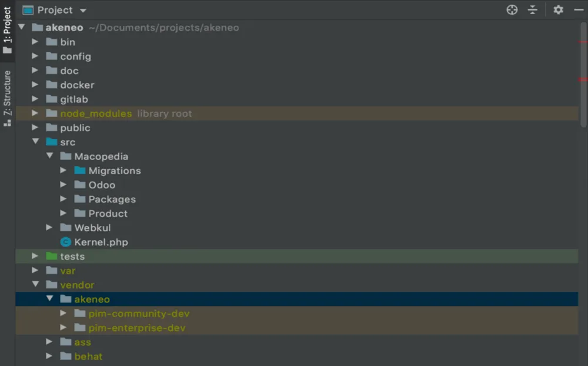Switch to the Z: Structure side tab

coord(7,98)
